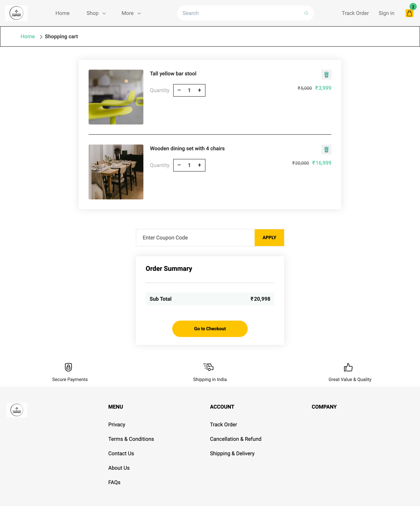The height and width of the screenshot is (506, 420).
Task: Expand the Shop dropdown menu
Action: [96, 13]
